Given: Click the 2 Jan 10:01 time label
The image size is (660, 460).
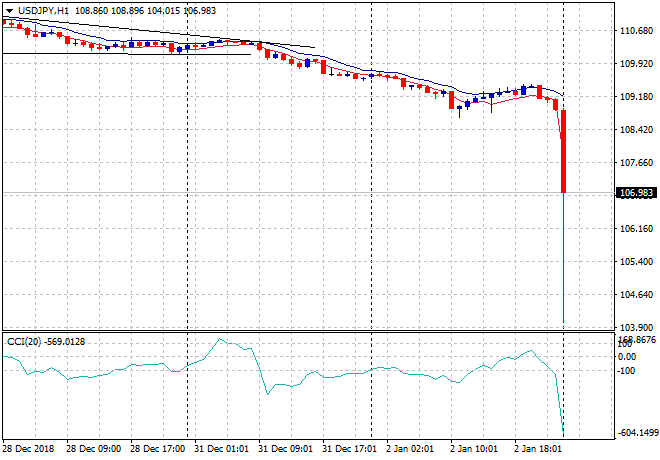Looking at the screenshot, I should pyautogui.click(x=476, y=449).
